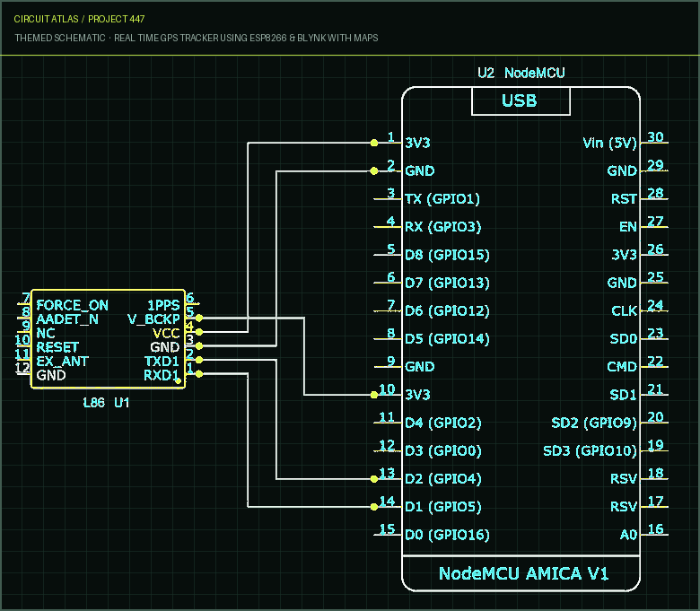This screenshot has width=700, height=611.
Task: Click the EN pin label
Action: [628, 227]
